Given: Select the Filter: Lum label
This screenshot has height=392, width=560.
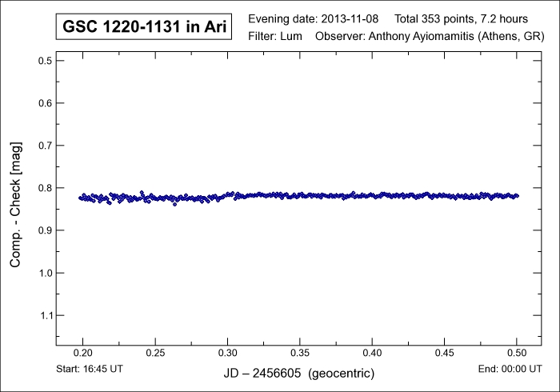Looking at the screenshot, I should [x=275, y=37].
